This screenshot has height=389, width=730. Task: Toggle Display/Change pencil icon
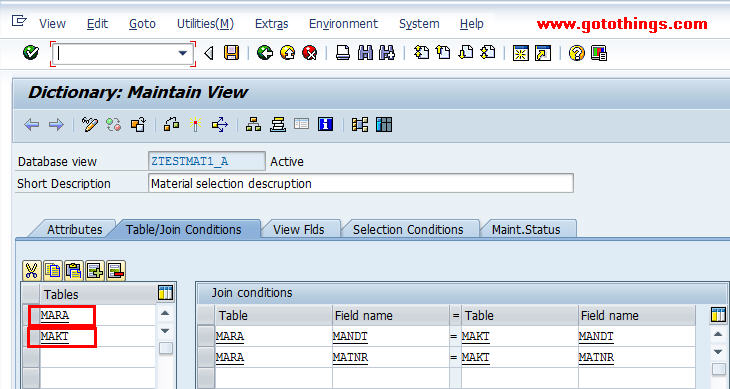click(x=89, y=125)
